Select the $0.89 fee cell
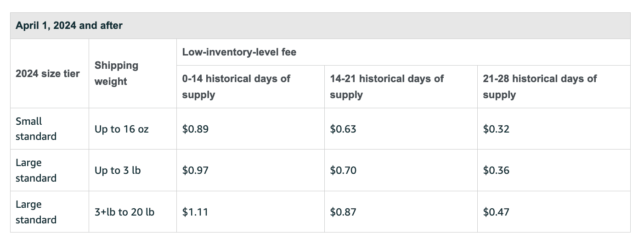This screenshot has width=644, height=244. [x=195, y=129]
